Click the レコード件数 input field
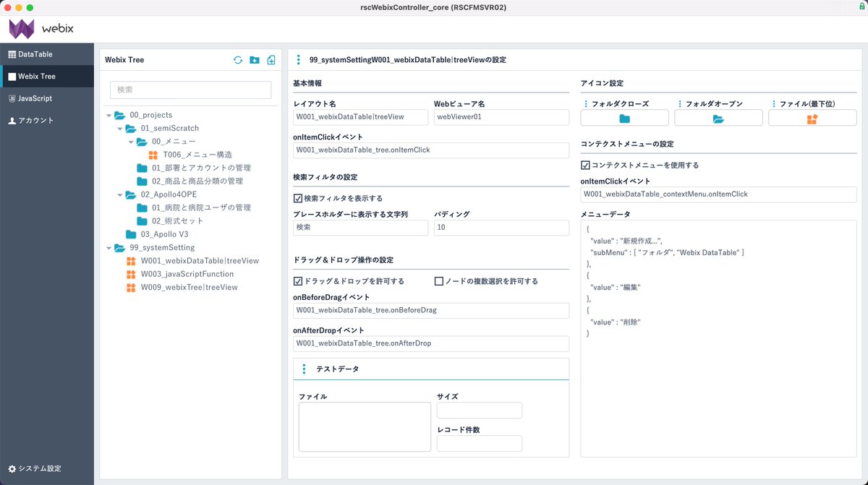 click(x=480, y=444)
